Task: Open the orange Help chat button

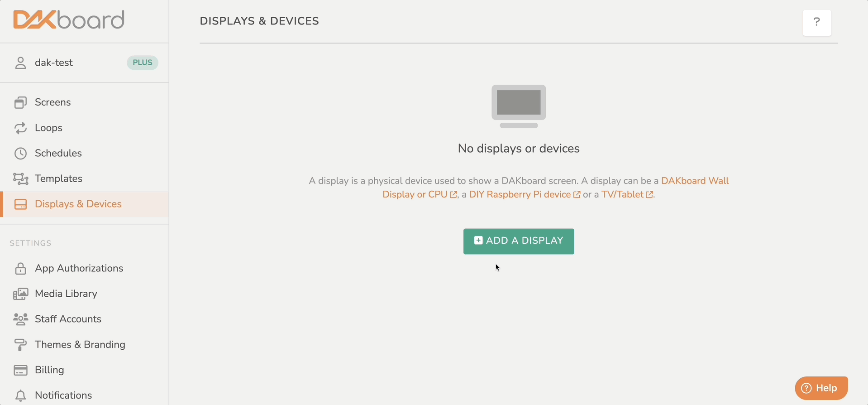Action: [x=821, y=388]
